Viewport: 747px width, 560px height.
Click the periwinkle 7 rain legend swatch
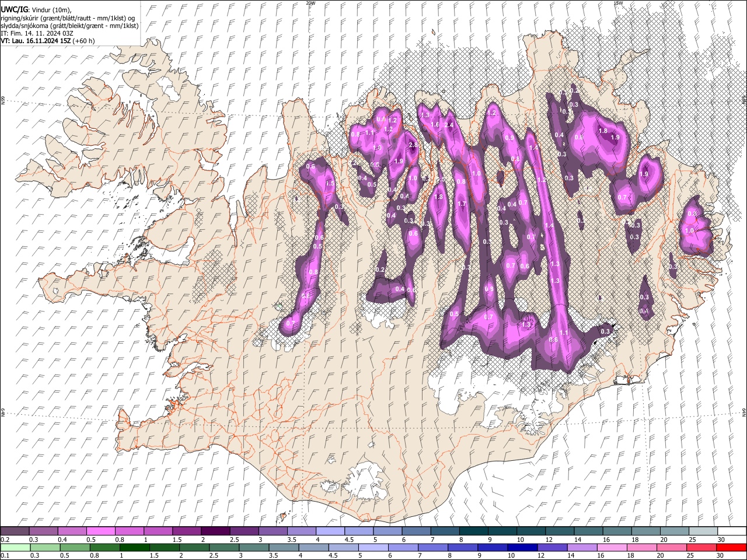coord(433,548)
